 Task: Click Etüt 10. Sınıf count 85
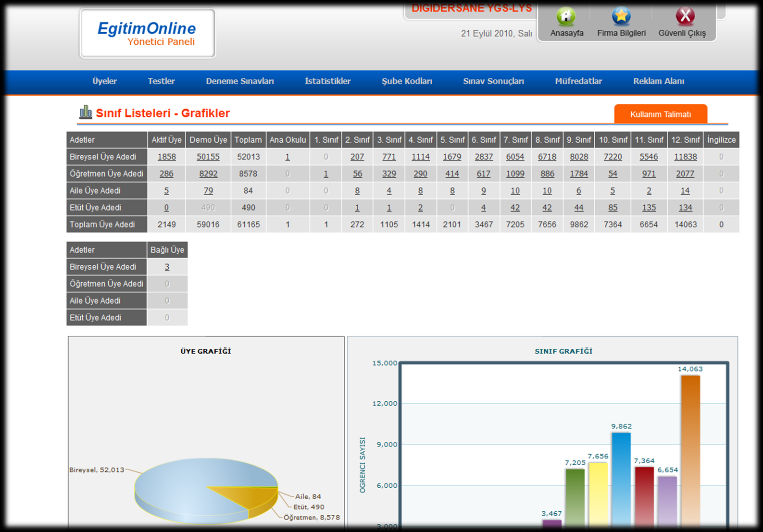click(613, 208)
